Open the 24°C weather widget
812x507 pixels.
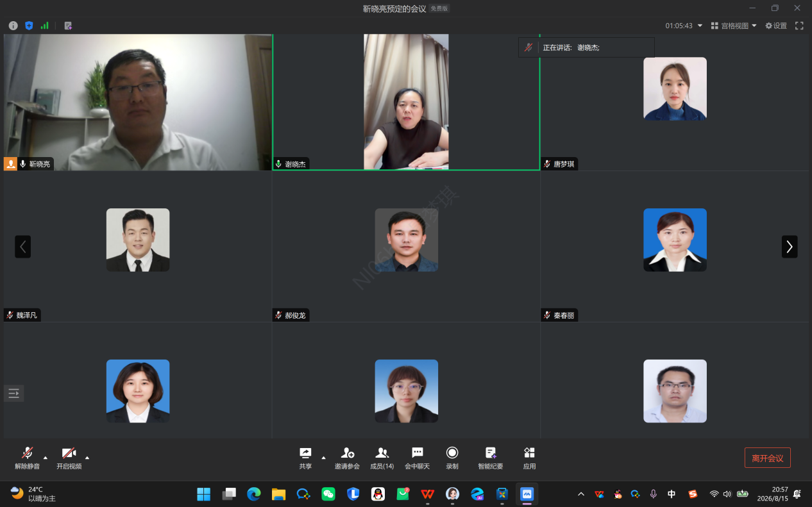tap(33, 494)
